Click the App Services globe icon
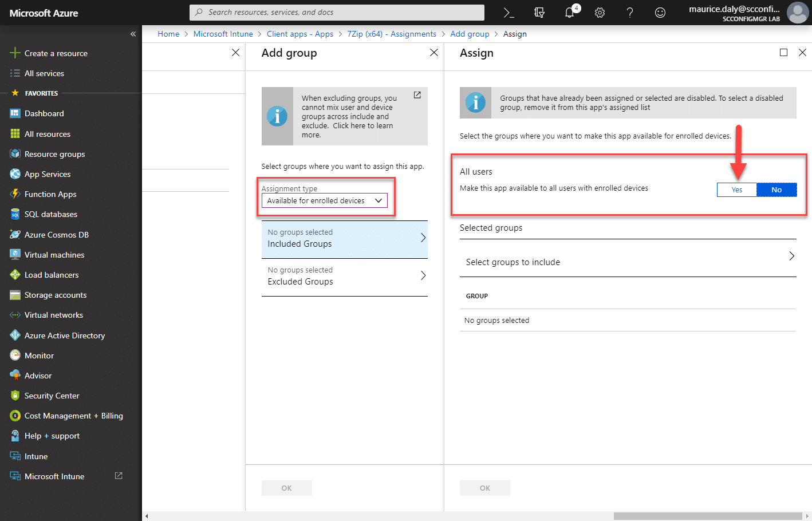 [x=15, y=173]
